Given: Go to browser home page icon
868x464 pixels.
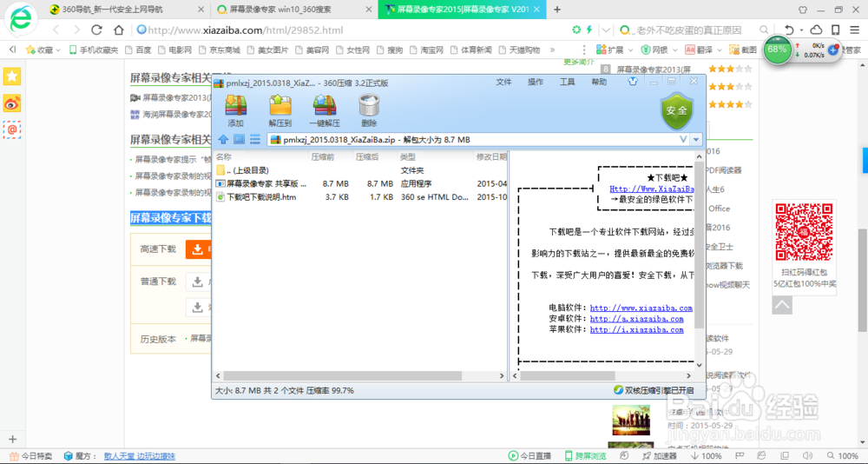Looking at the screenshot, I should tap(118, 30).
